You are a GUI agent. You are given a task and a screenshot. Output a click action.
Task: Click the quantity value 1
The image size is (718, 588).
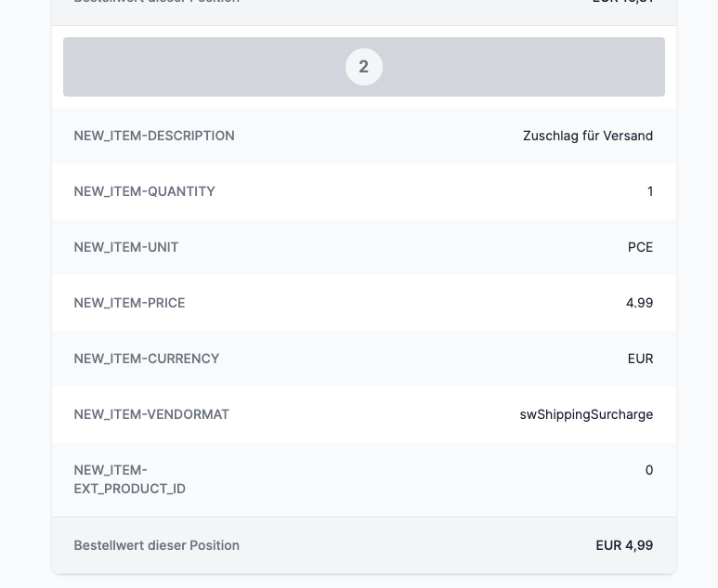[650, 191]
